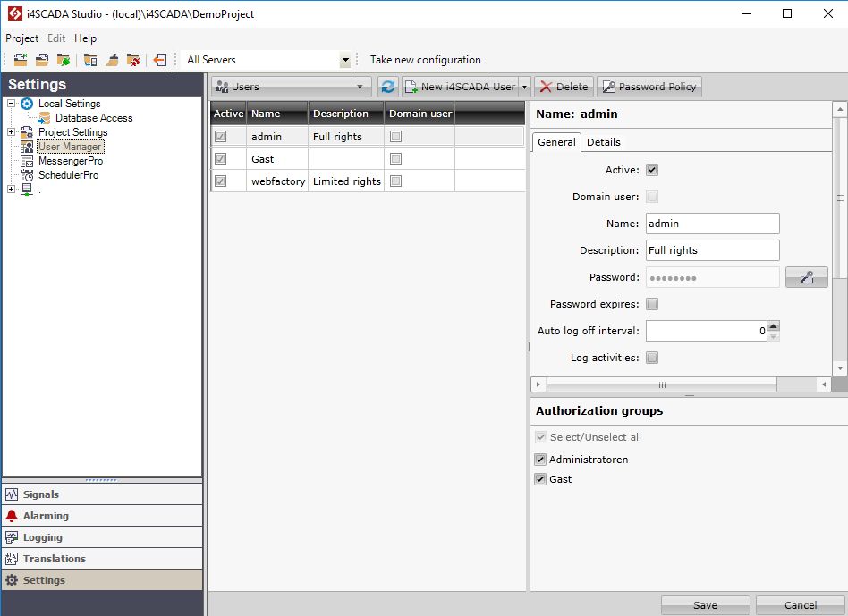Open the Project menu
This screenshot has height=616, width=848.
(x=21, y=38)
